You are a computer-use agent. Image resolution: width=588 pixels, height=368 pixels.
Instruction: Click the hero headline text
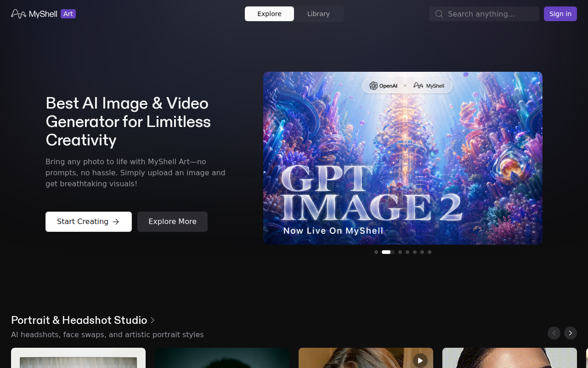128,121
